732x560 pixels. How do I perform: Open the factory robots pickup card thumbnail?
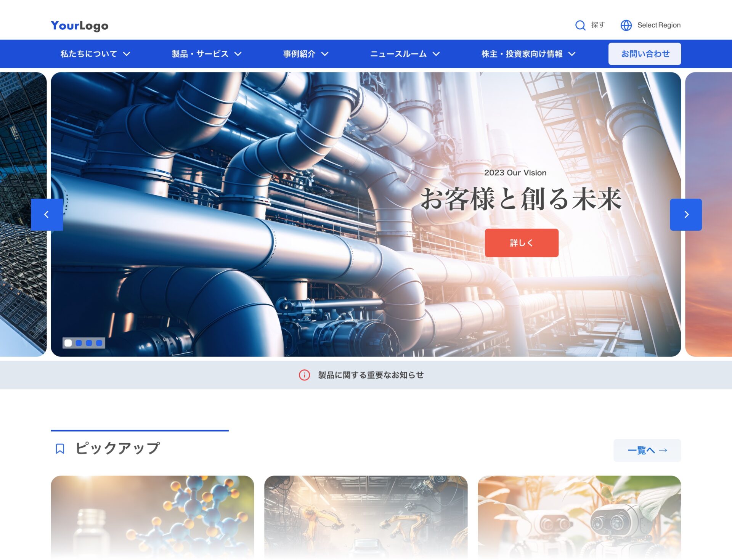(x=366, y=517)
